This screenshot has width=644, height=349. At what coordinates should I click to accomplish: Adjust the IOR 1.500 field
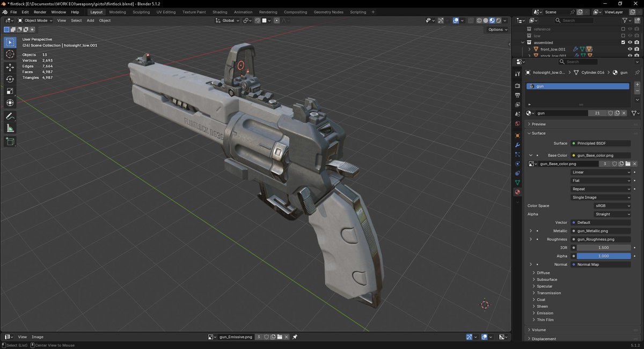coord(604,248)
